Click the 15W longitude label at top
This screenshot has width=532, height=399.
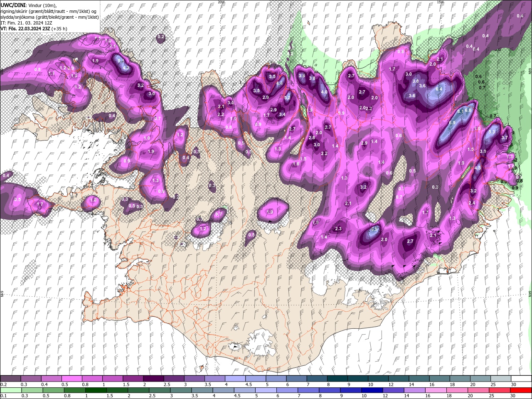[x=440, y=2]
